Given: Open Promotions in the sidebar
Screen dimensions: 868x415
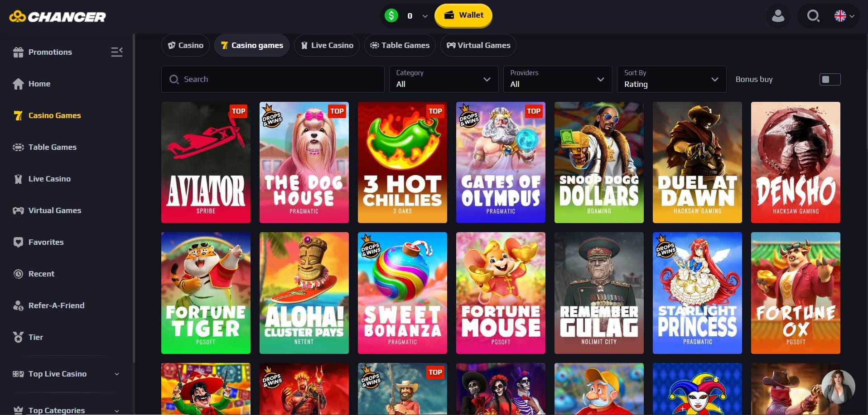Looking at the screenshot, I should point(50,52).
